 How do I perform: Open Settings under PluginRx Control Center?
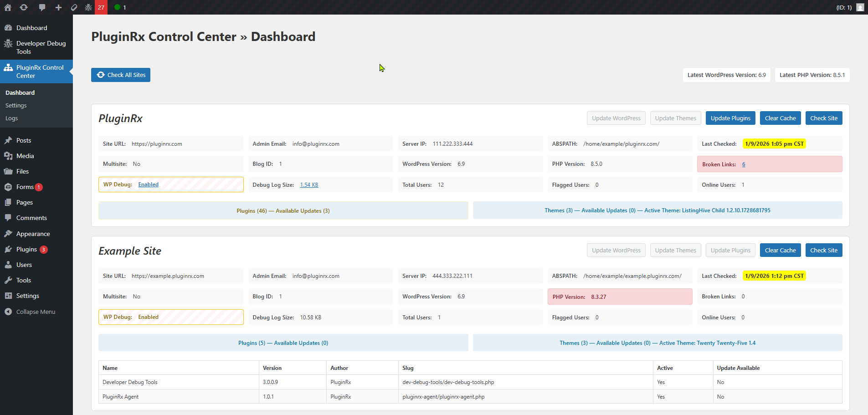tap(16, 105)
